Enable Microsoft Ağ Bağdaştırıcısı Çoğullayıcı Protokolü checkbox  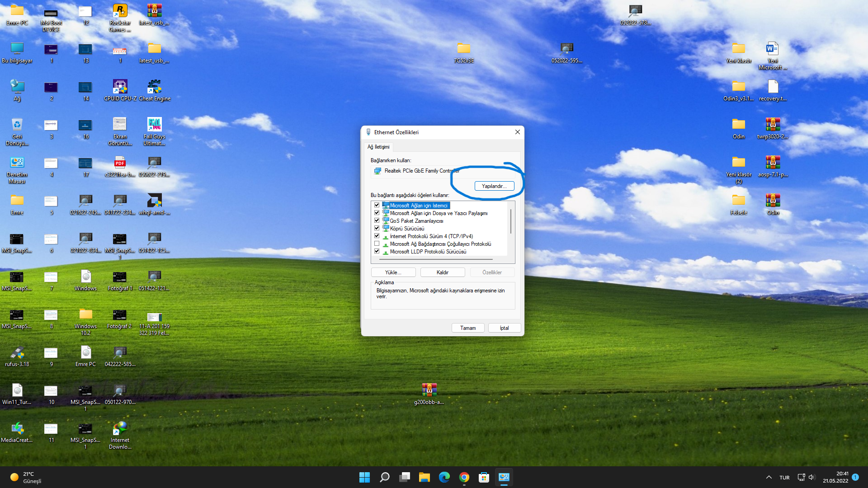[377, 244]
